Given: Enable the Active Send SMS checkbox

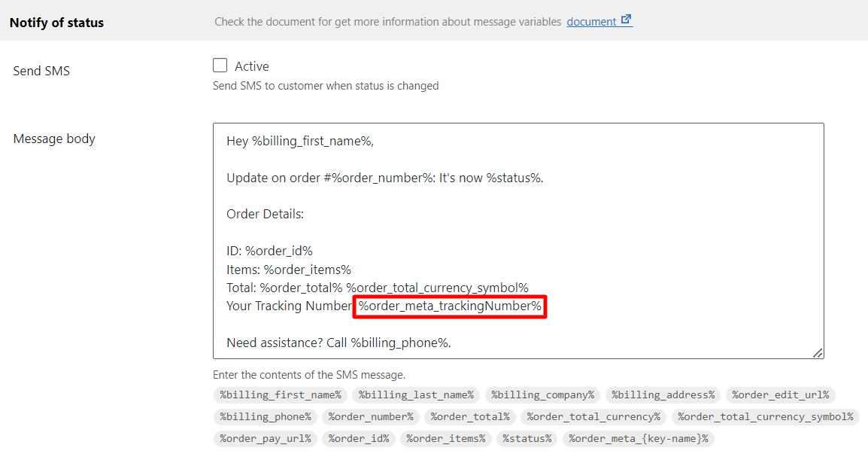Looking at the screenshot, I should [x=220, y=66].
